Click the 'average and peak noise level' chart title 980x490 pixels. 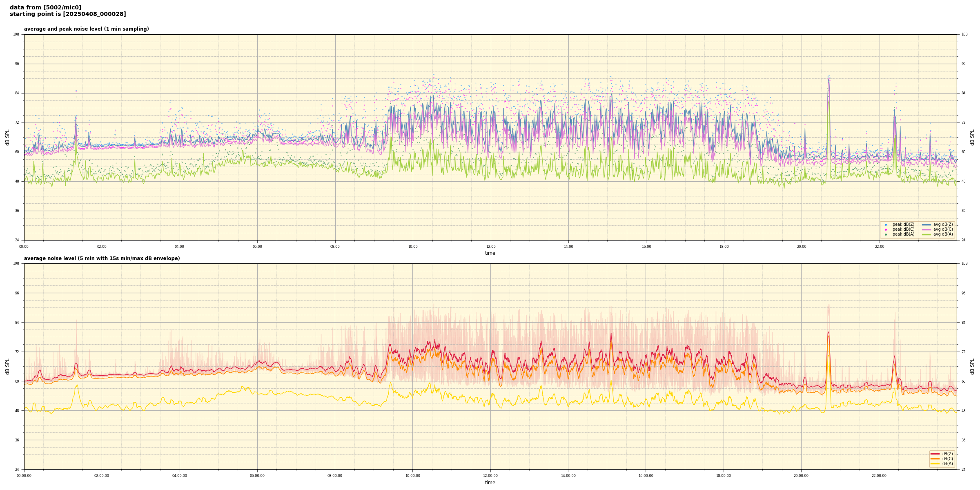[86, 29]
